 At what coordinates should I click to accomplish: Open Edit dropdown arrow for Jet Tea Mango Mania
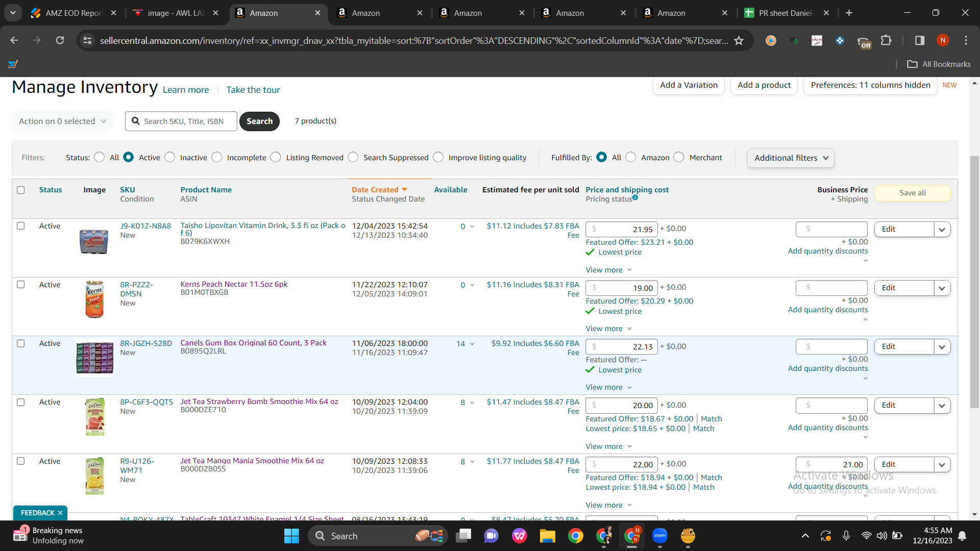[x=942, y=465]
